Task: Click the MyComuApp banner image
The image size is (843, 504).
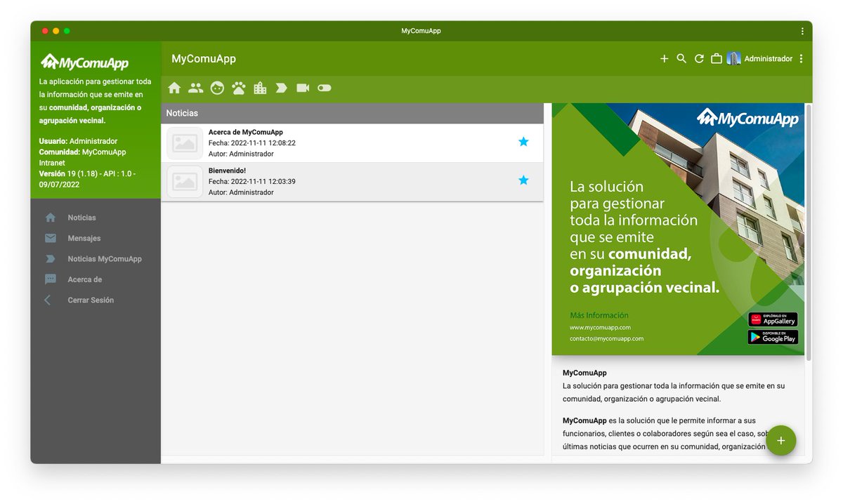Action: 678,229
